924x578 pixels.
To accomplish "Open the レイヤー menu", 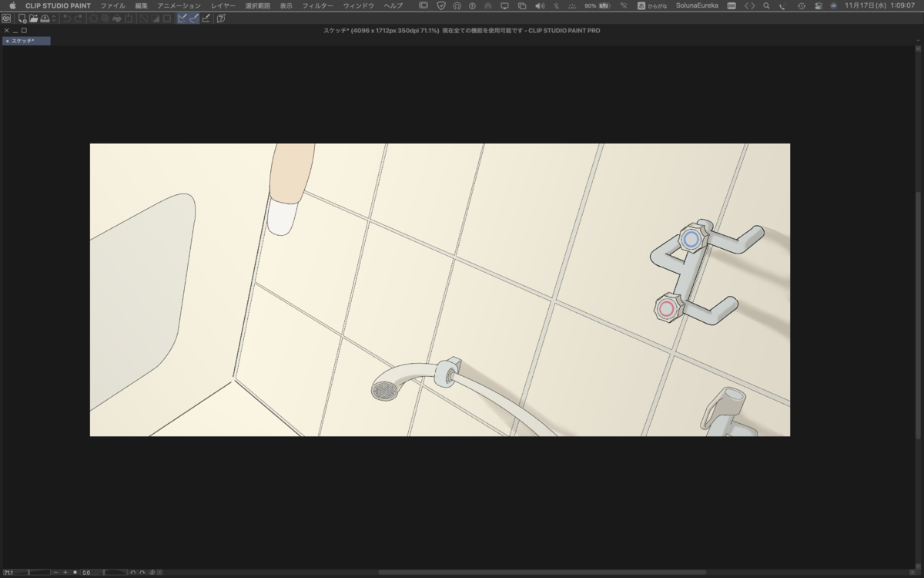I will [x=223, y=5].
